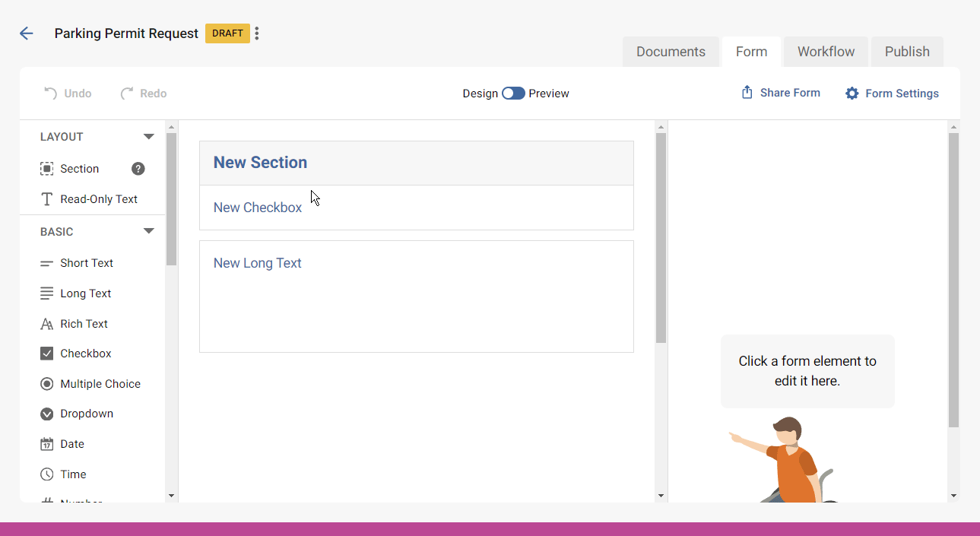Add a Time field element
The width and height of the screenshot is (980, 536).
tap(72, 474)
